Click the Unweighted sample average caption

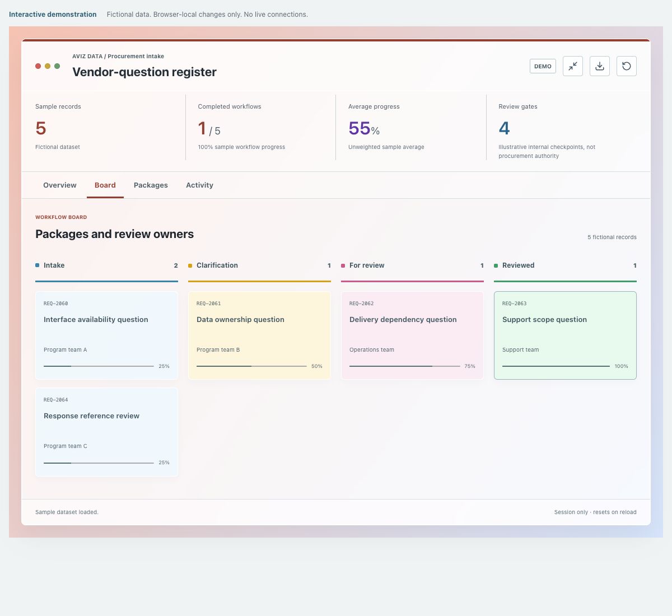(386, 147)
